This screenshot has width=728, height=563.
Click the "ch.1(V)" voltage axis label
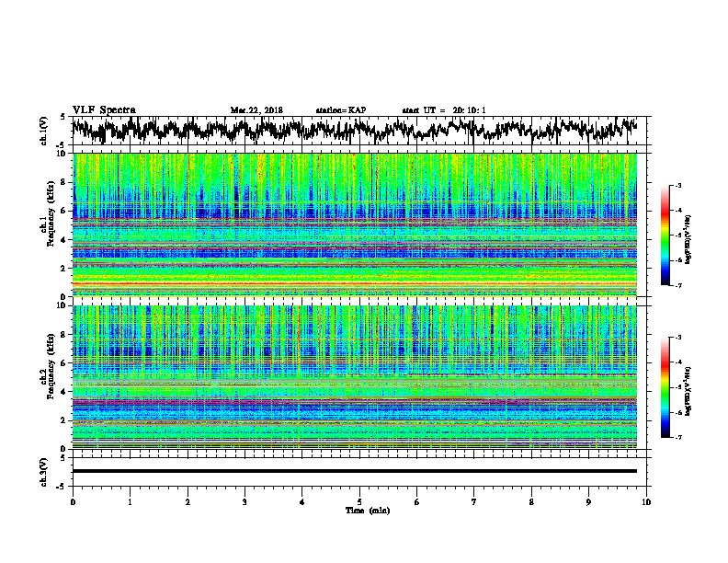[44, 131]
